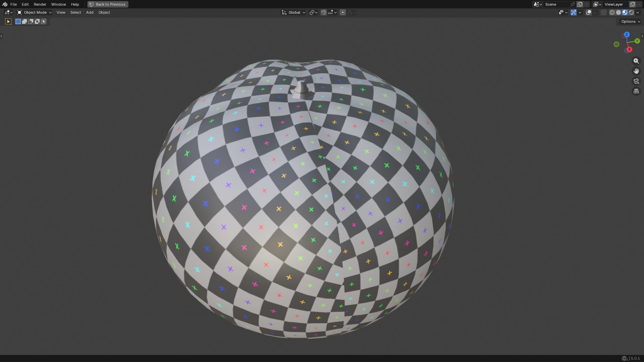This screenshot has width=644, height=362.
Task: Choose Subtract selection mode icon
Action: [31, 21]
